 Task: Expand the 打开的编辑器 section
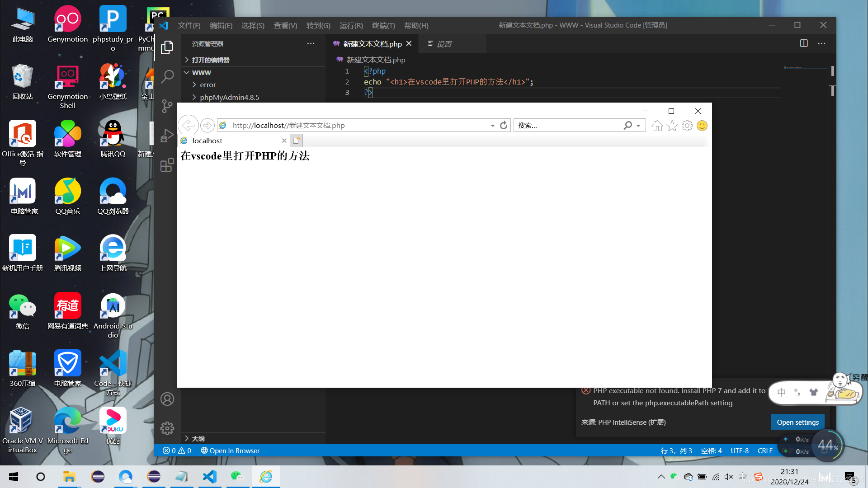tap(210, 60)
